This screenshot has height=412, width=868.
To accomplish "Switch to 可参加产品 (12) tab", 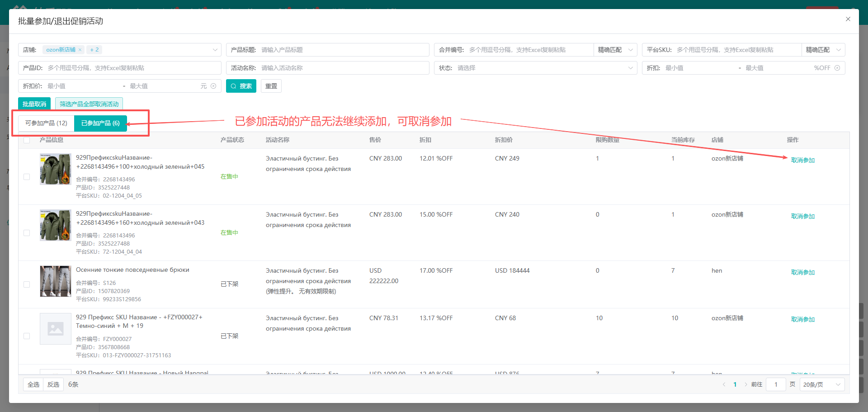I will (x=46, y=123).
